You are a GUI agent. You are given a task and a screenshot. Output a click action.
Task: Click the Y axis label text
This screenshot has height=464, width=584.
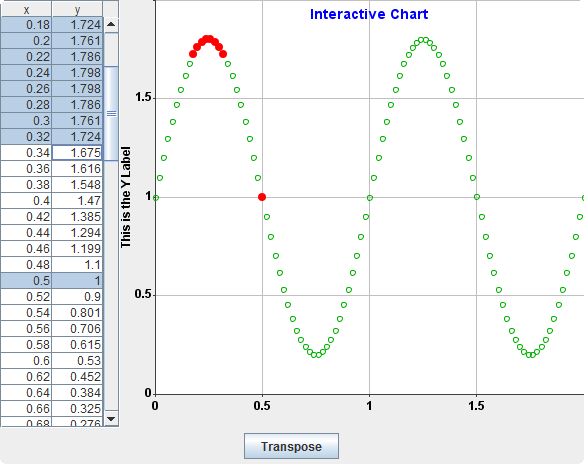(x=126, y=197)
